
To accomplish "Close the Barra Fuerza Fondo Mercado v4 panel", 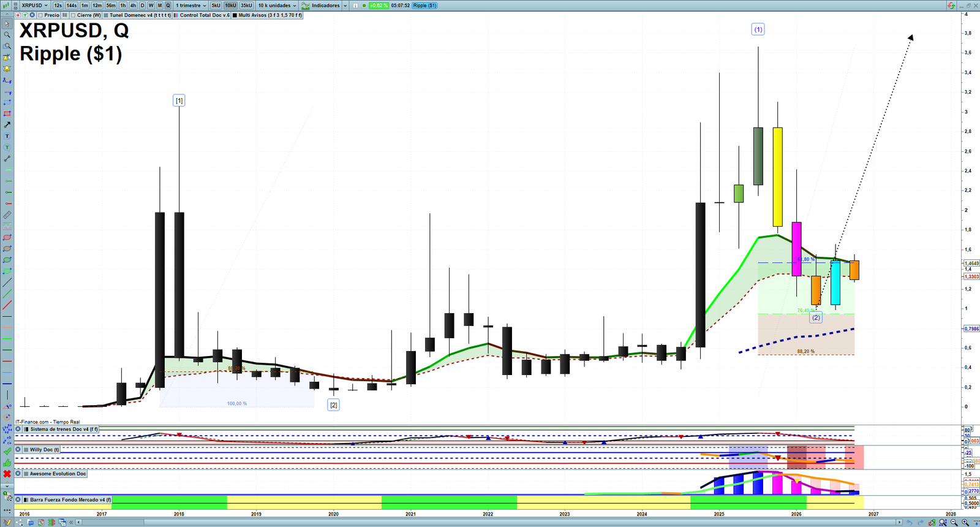I will [18, 499].
